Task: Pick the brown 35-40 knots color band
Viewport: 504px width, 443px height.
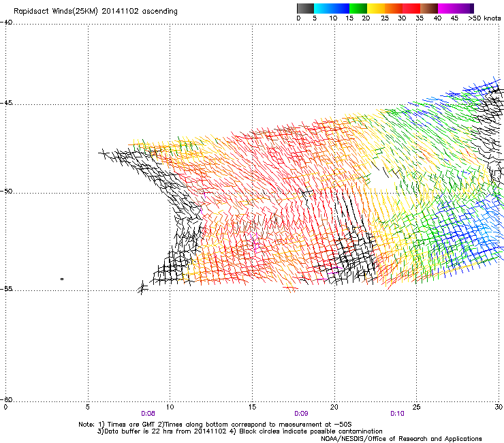Action: coord(429,8)
